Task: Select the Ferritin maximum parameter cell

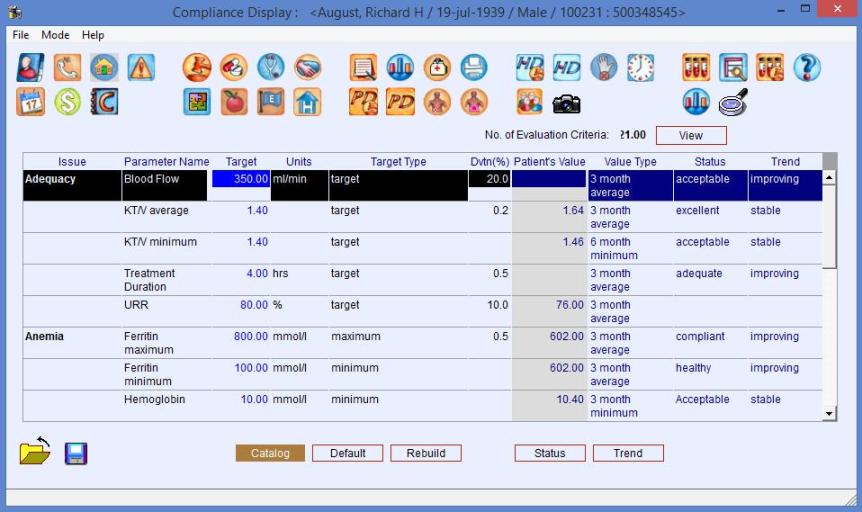Action: pos(167,343)
